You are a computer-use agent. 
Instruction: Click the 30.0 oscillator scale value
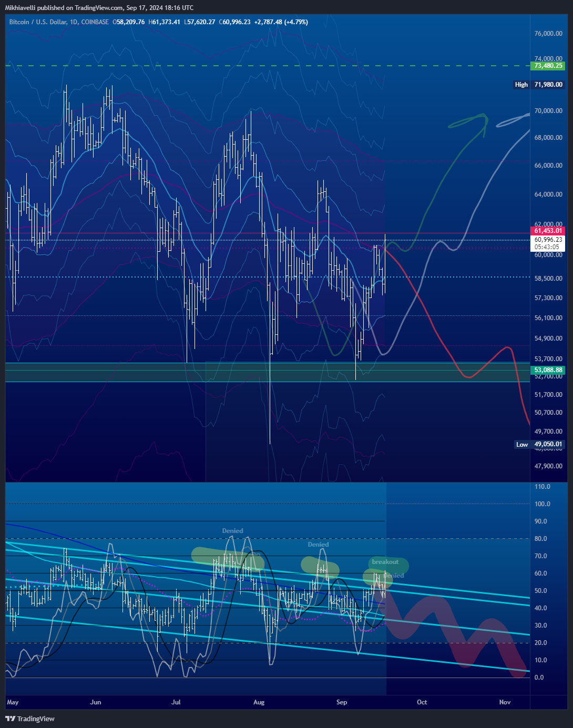[x=540, y=626]
